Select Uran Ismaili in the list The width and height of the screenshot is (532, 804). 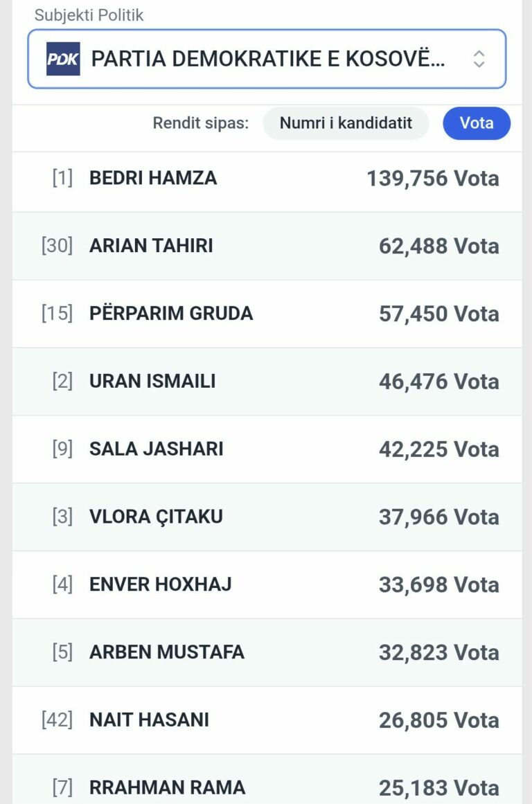152,382
